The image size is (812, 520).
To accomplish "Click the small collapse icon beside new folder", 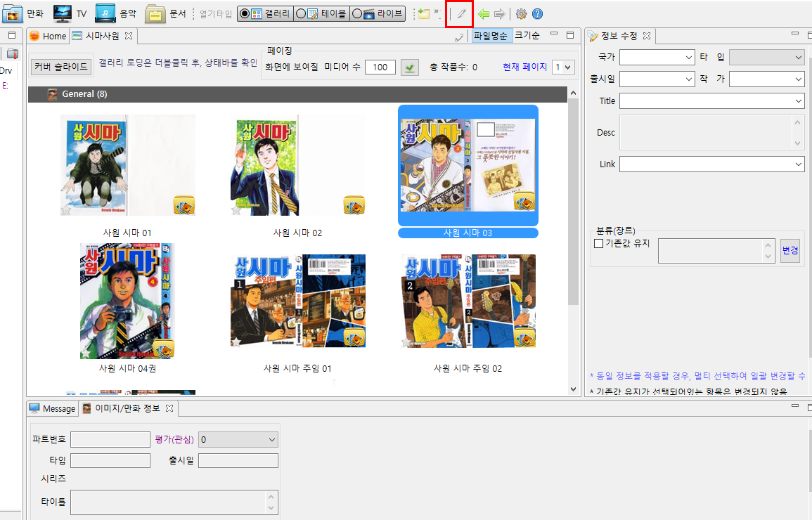I will (x=437, y=13).
